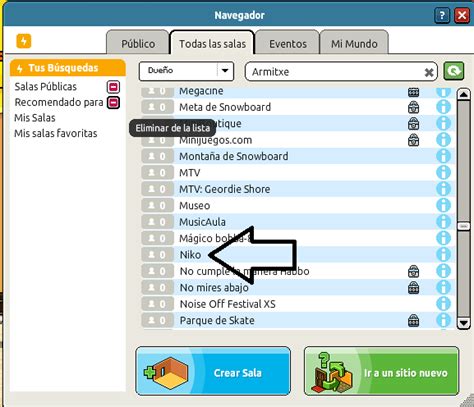Viewport: 474px width, 407px height.
Task: Click the room list scroll down arrow
Action: click(x=464, y=323)
